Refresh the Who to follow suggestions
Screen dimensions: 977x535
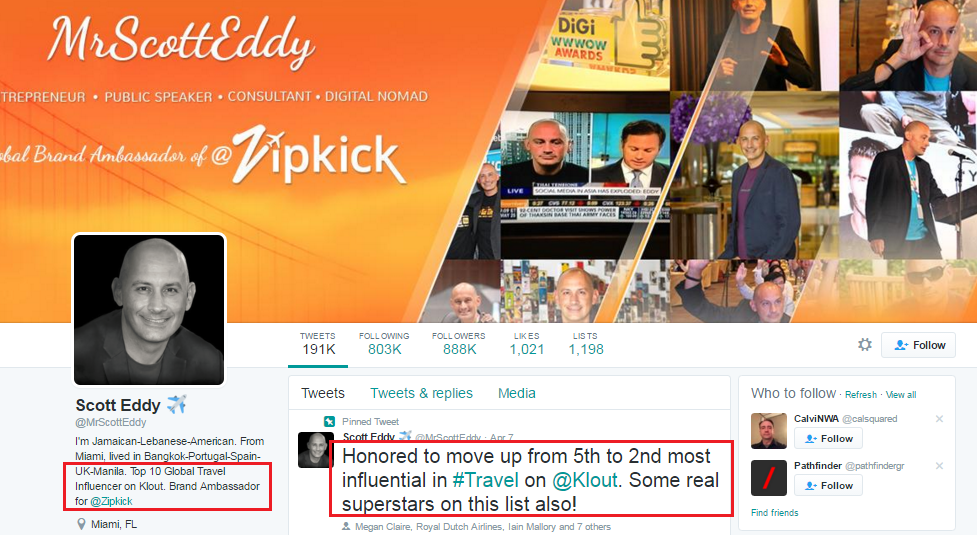click(x=860, y=395)
